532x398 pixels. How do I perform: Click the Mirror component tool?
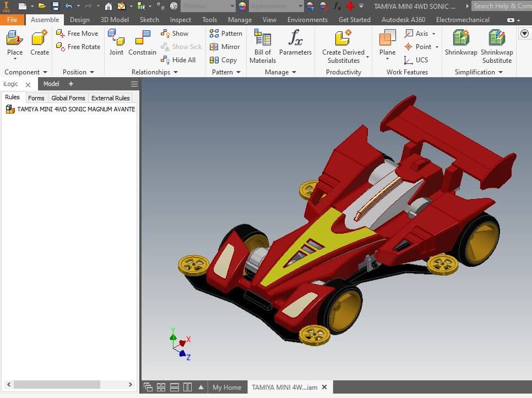[x=225, y=47]
